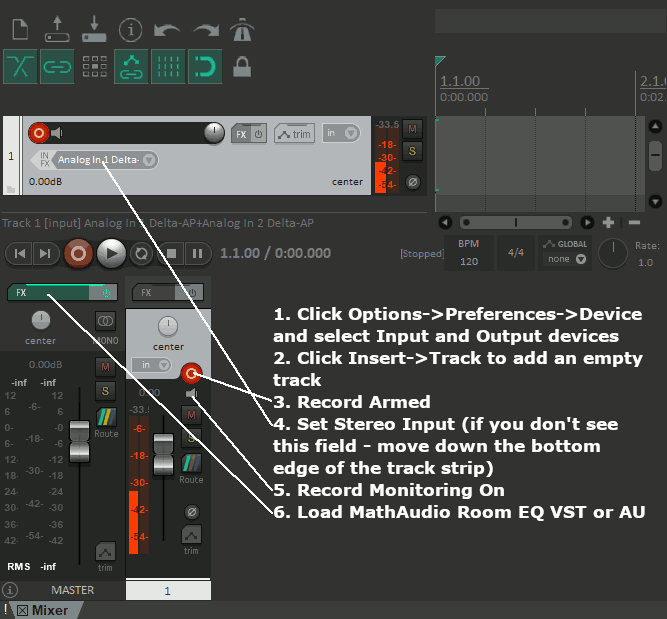Start recording with transport record button
The height and width of the screenshot is (619, 667).
coord(78,254)
